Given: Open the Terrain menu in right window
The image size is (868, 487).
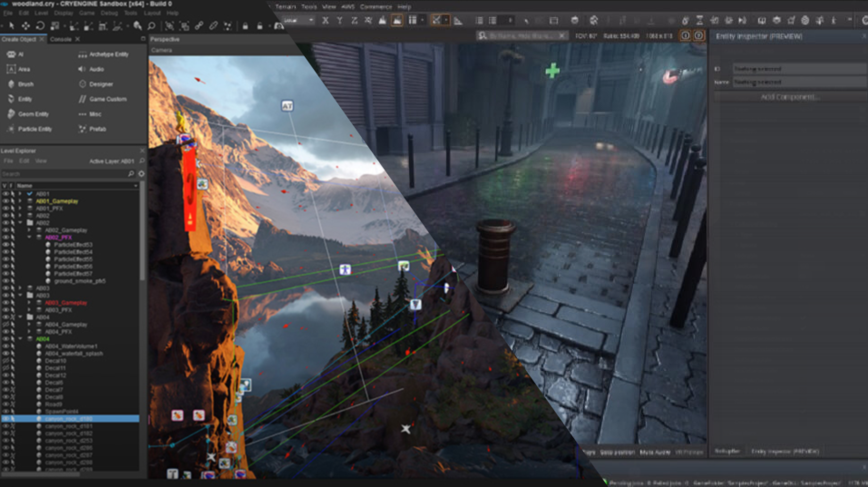Looking at the screenshot, I should (x=285, y=7).
